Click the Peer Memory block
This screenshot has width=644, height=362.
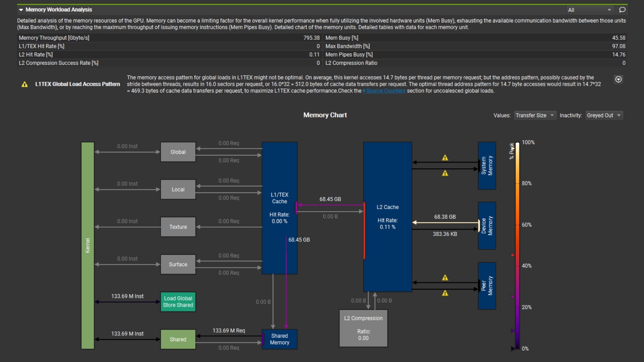tap(487, 286)
